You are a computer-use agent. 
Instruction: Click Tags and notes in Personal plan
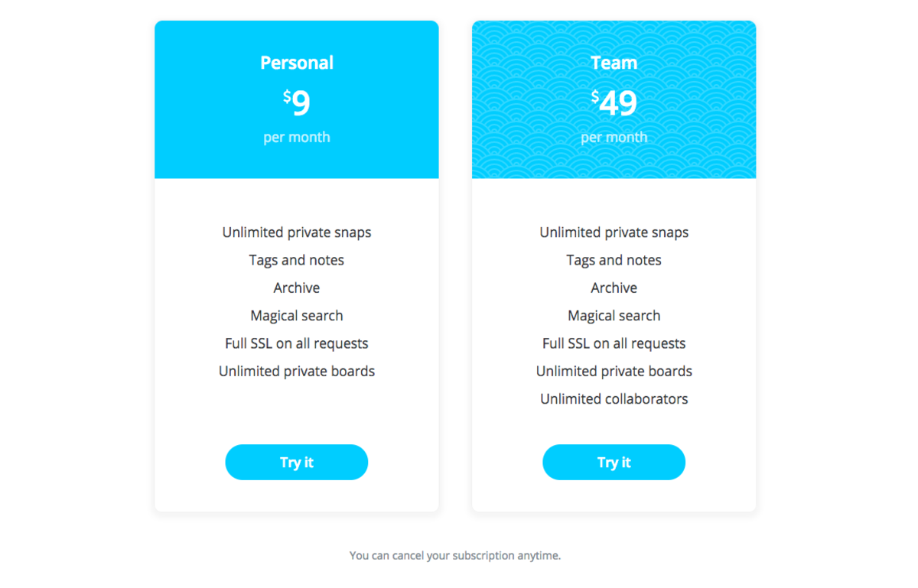[297, 260]
